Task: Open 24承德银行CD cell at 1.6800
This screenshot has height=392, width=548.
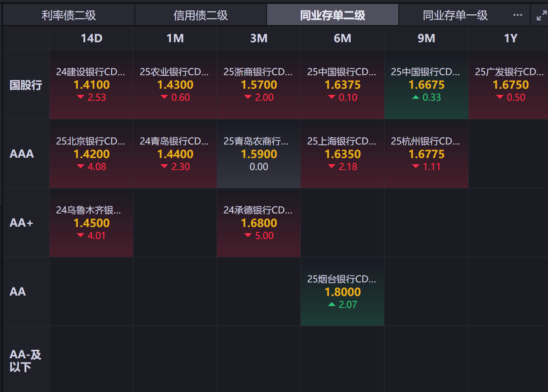Action: pos(259,223)
